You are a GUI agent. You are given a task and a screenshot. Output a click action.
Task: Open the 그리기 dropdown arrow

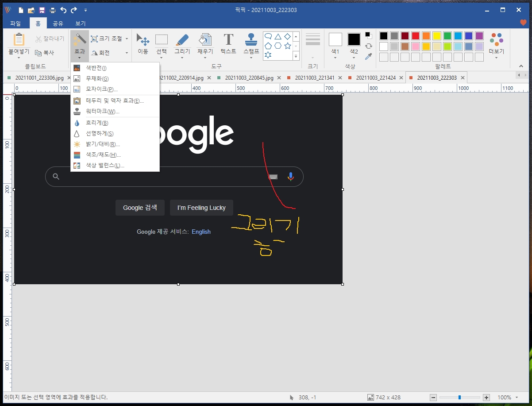pyautogui.click(x=182, y=58)
